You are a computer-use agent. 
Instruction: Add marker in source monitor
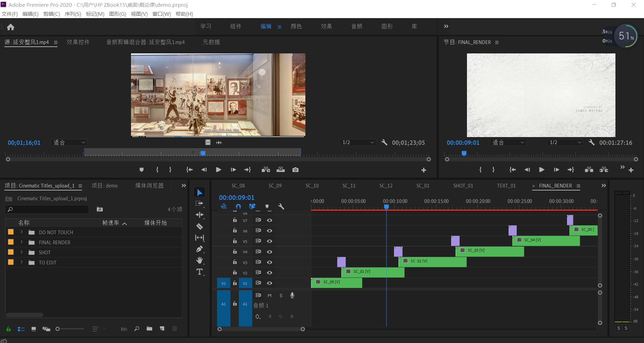(x=141, y=170)
